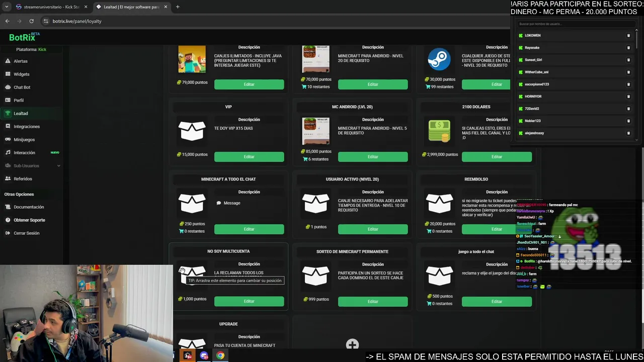Edit the 70,000 puntos Minecraft Android reward

pyautogui.click(x=373, y=84)
